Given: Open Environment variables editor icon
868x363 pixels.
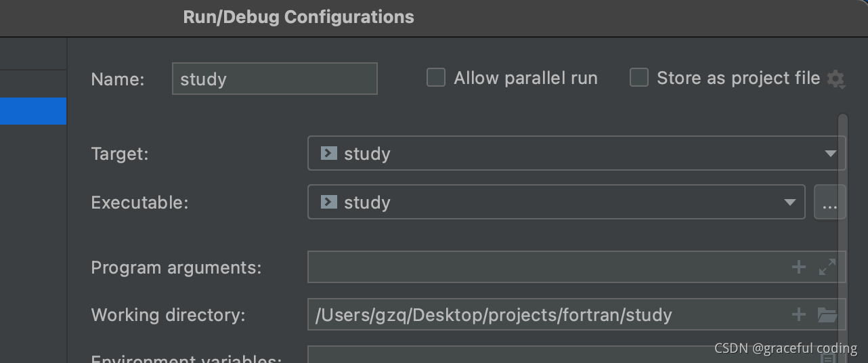Looking at the screenshot, I should 827,356.
